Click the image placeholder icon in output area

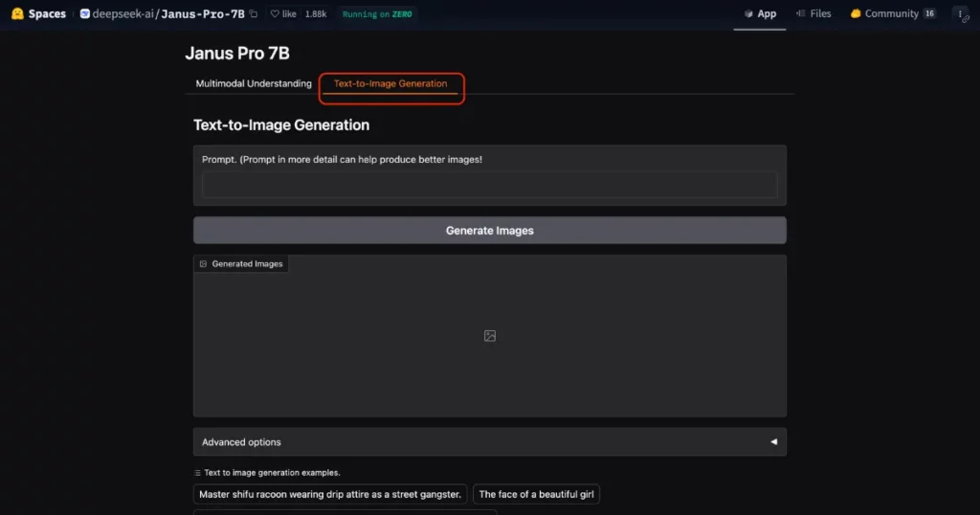tap(490, 336)
